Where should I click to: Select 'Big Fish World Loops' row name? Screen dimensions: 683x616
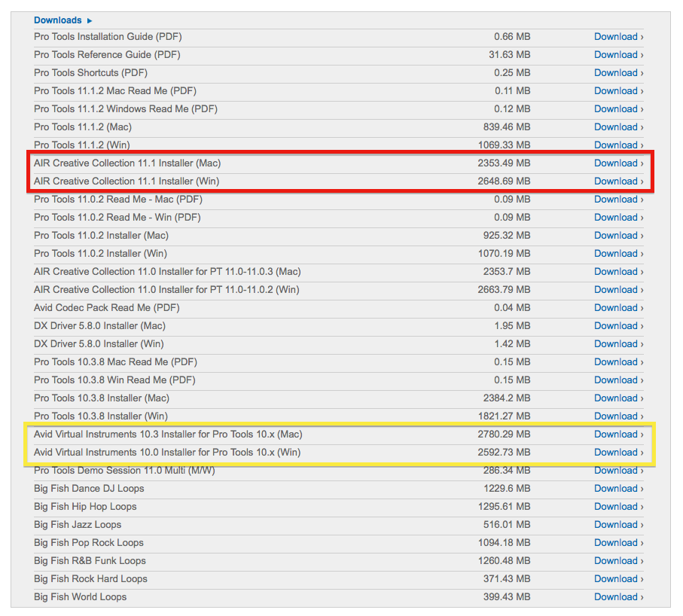(80, 597)
